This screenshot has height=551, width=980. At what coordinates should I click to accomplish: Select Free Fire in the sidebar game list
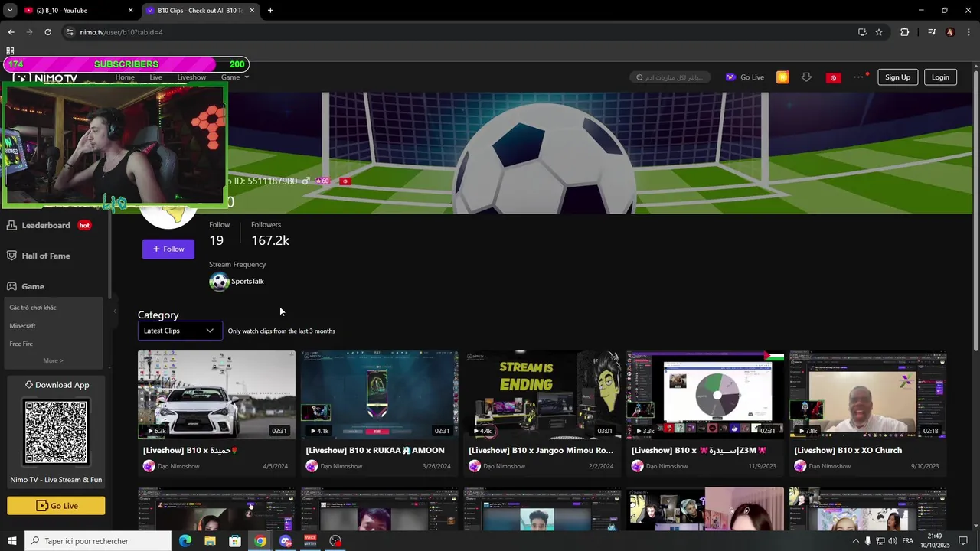click(x=21, y=344)
